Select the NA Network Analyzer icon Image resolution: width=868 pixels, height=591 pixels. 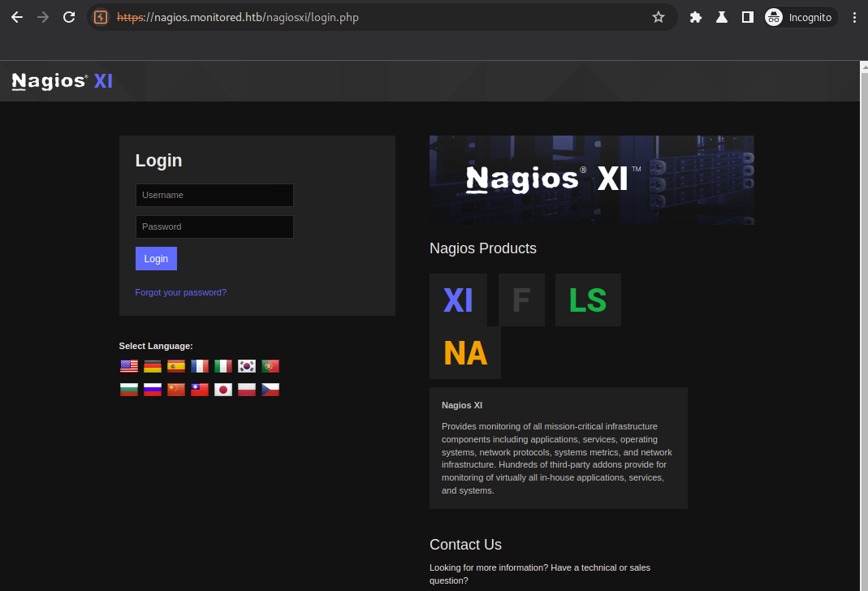click(465, 352)
